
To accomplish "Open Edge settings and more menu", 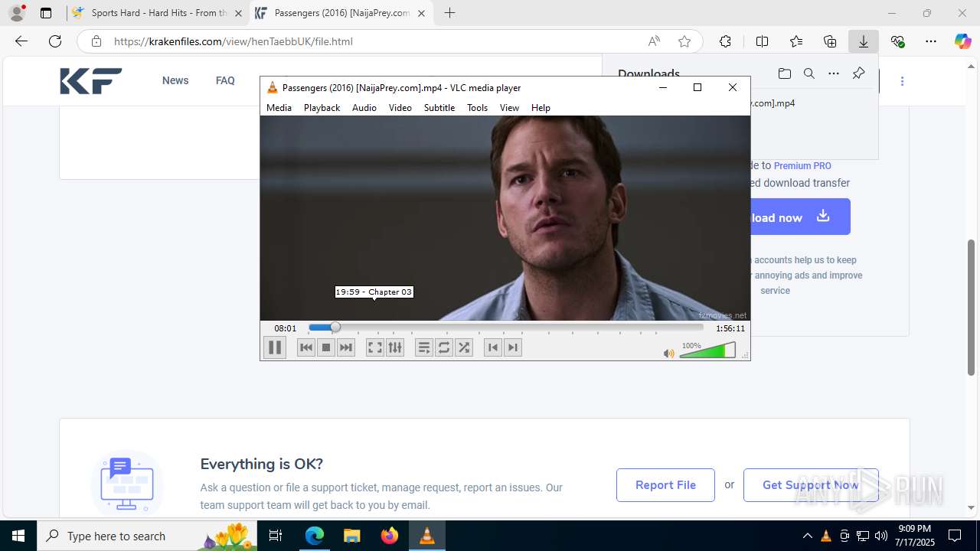I will pos(931,41).
